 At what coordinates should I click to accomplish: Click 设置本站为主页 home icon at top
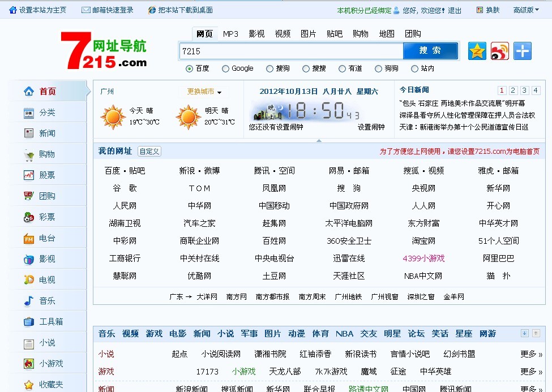tap(13, 10)
